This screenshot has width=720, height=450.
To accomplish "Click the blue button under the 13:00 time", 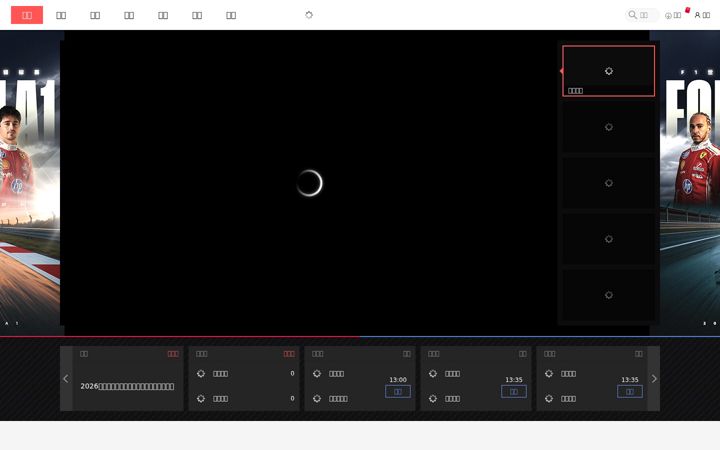I will point(398,392).
